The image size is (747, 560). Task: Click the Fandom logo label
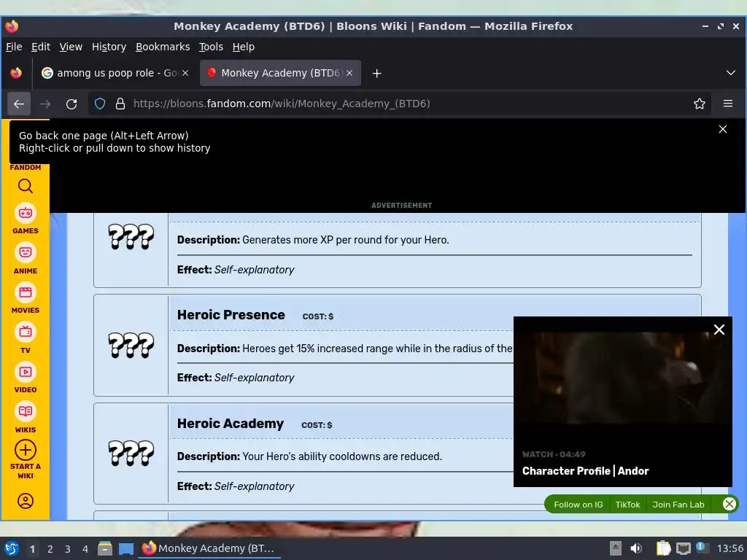(x=26, y=167)
